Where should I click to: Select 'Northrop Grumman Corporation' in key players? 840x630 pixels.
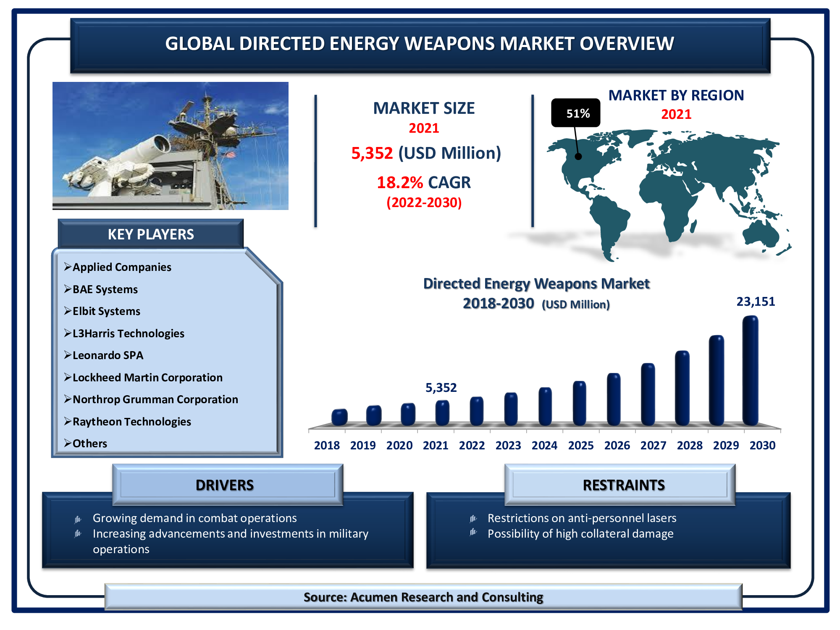(155, 399)
